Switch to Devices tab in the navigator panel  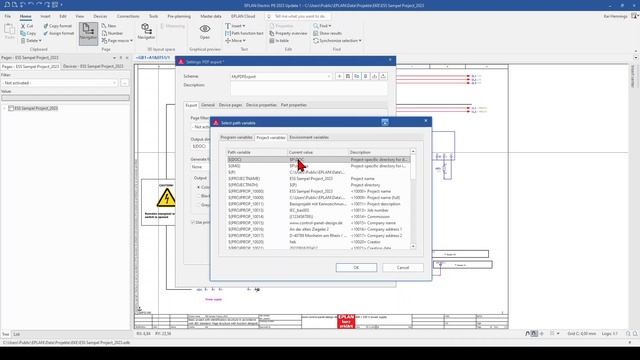point(93,66)
